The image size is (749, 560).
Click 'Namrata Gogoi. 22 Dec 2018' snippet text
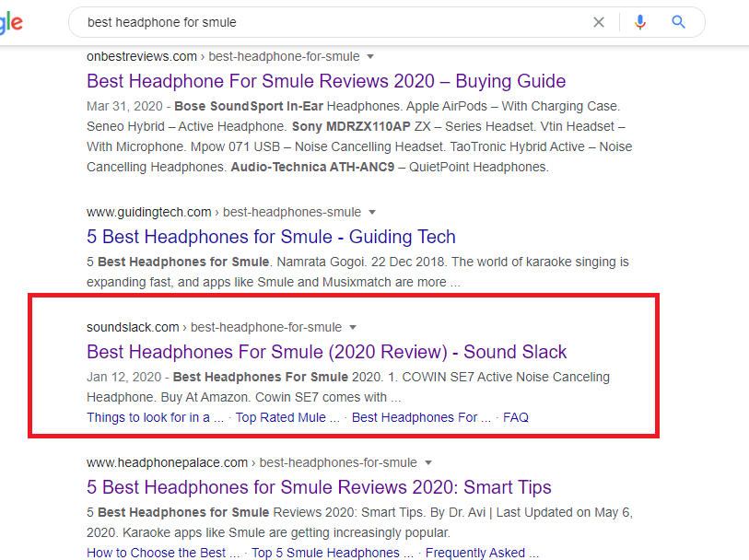pyautogui.click(x=362, y=262)
